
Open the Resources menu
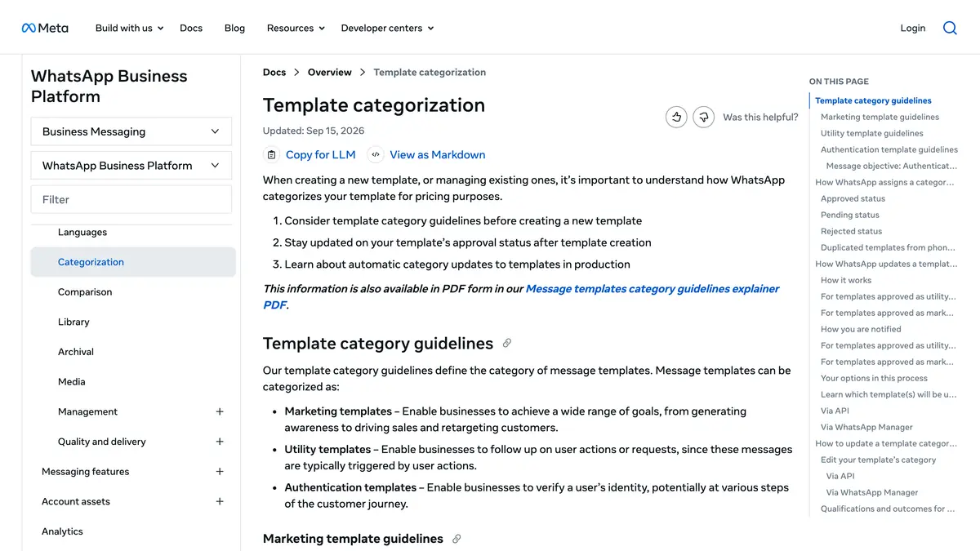[296, 28]
